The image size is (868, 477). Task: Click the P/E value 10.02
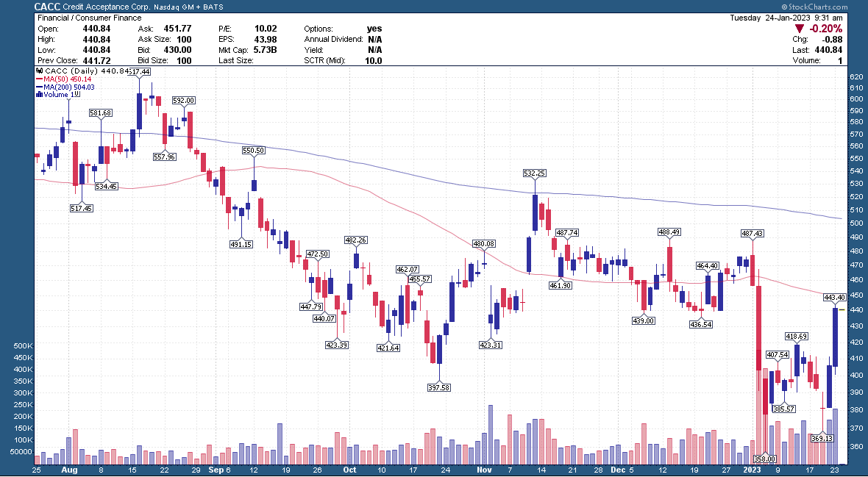point(266,29)
